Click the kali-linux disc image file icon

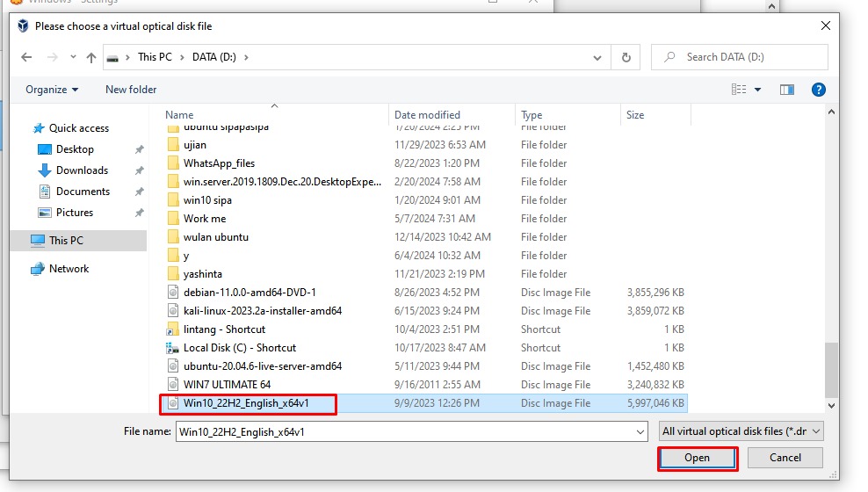(173, 311)
